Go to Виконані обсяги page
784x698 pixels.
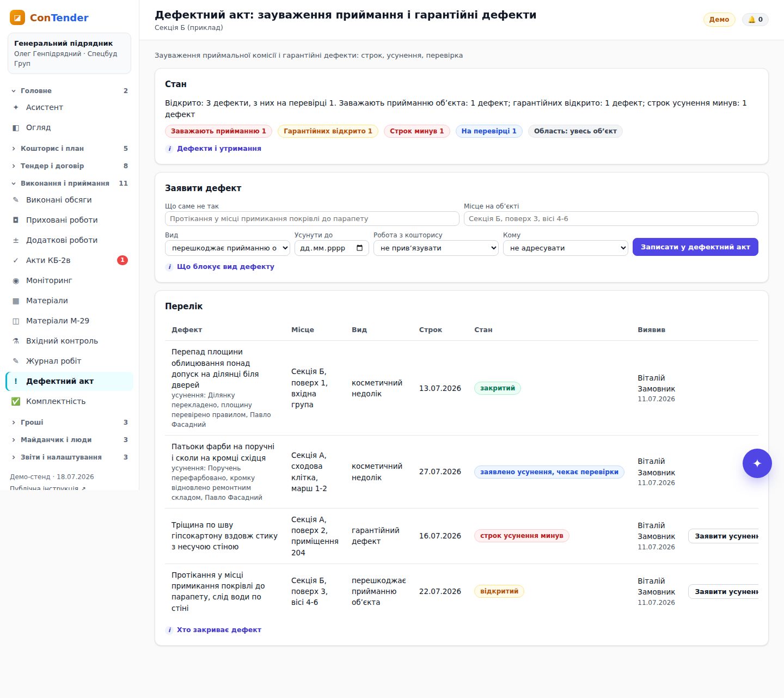[x=69, y=200]
